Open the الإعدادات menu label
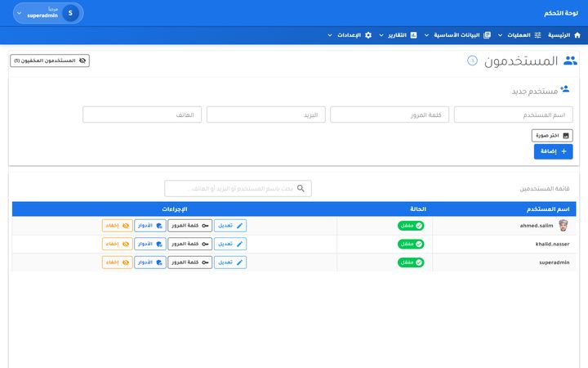588x368 pixels. 350,35
